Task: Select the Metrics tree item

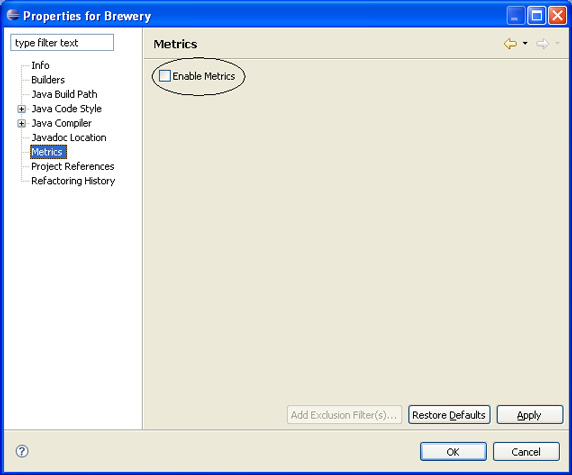Action: [x=48, y=152]
